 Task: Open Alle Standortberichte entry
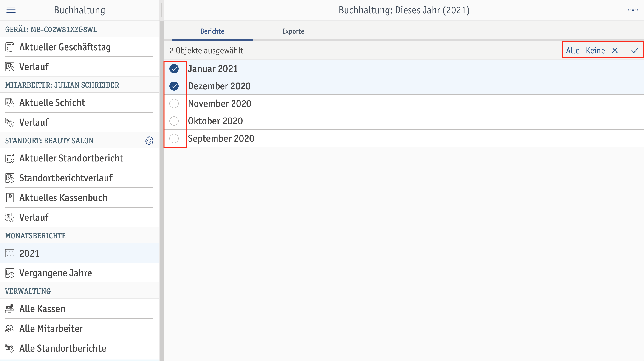pyautogui.click(x=79, y=348)
